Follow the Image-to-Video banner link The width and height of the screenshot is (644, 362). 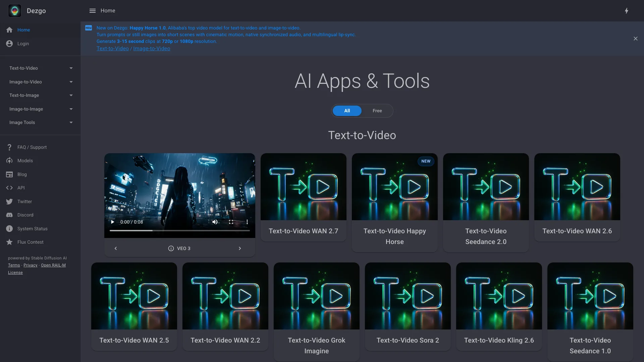152,49
